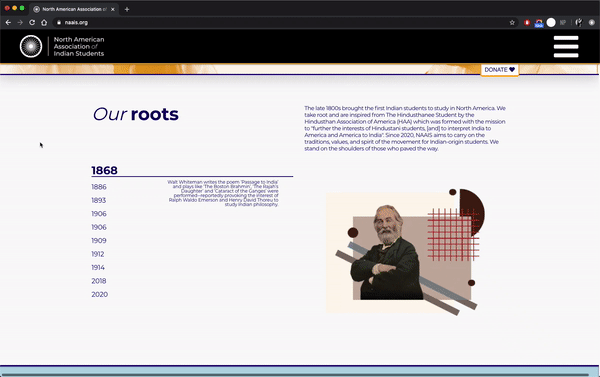Click the Walt Whitman collage image

pos(406,252)
